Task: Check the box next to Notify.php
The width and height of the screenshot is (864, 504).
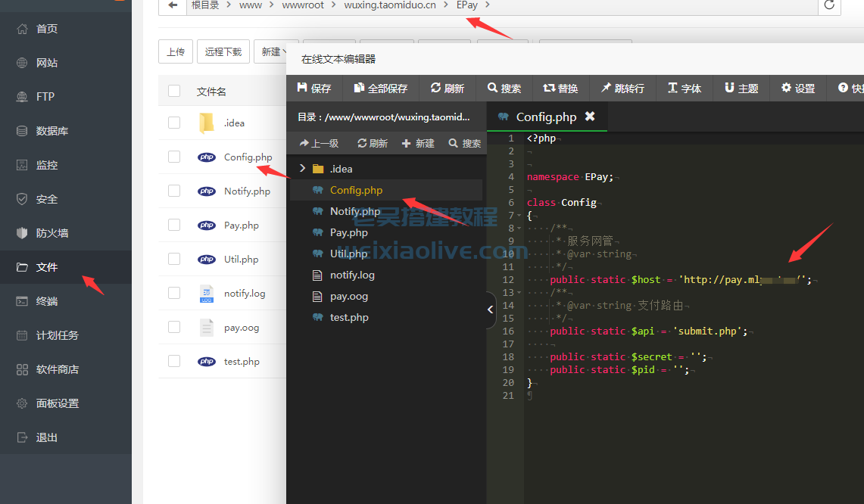Action: point(174,191)
